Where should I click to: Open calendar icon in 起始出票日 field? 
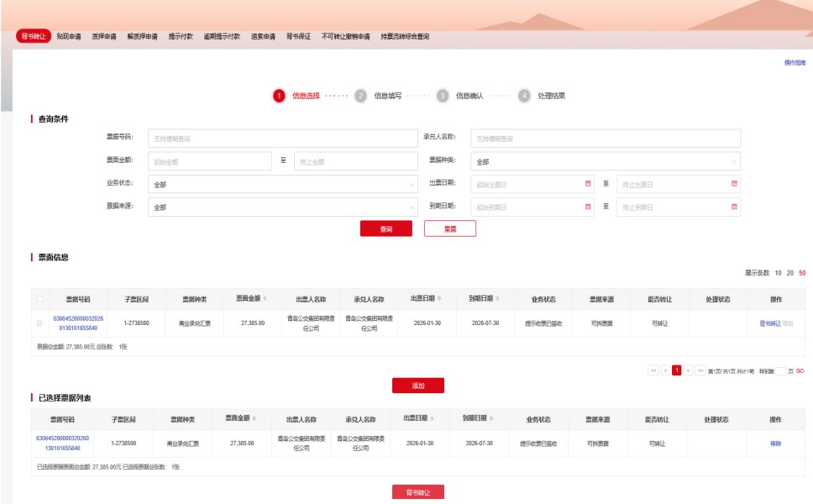(x=588, y=183)
